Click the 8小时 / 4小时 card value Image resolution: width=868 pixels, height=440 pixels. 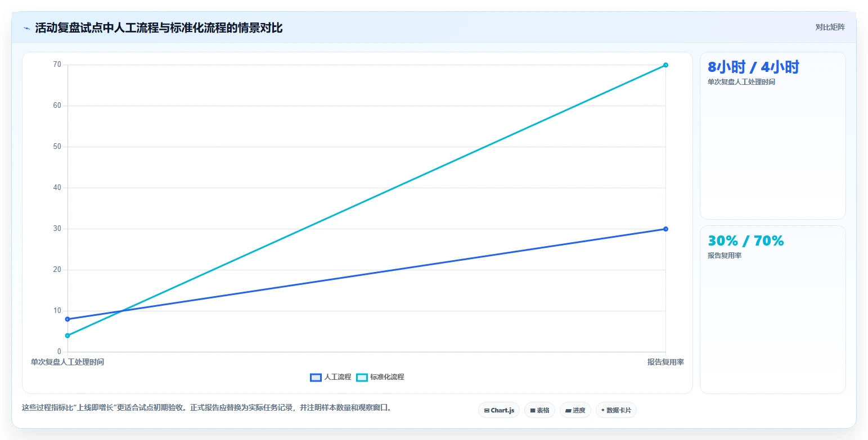(753, 67)
